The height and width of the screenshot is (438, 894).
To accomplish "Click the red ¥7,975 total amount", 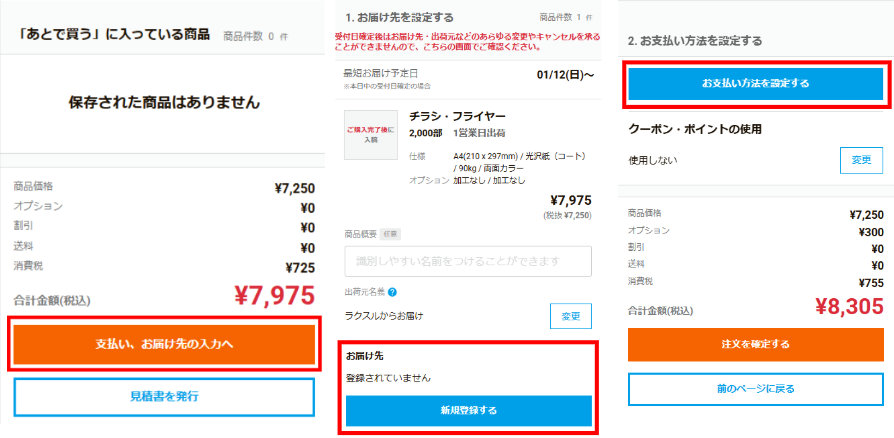I will click(274, 295).
